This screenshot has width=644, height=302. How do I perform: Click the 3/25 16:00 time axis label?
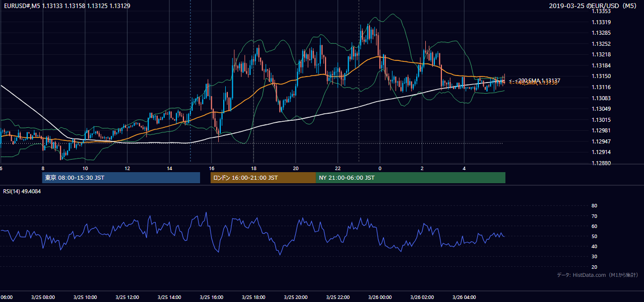(x=212, y=297)
